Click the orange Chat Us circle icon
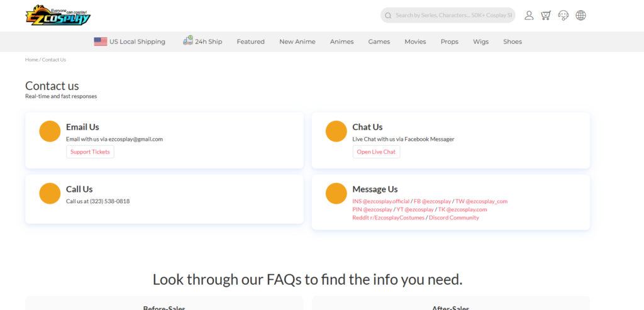This screenshot has width=644, height=310. [336, 131]
